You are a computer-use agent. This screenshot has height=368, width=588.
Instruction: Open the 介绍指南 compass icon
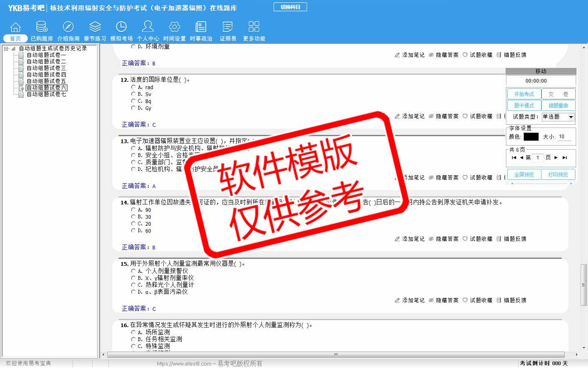tap(68, 27)
